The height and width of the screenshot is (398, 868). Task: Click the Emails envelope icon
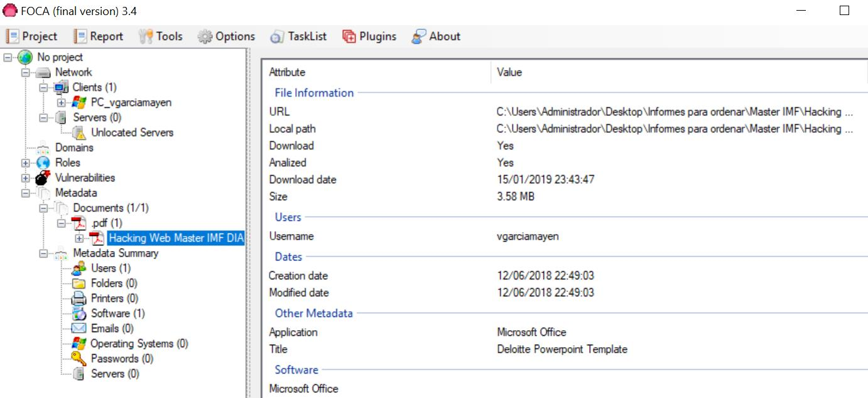pos(79,328)
